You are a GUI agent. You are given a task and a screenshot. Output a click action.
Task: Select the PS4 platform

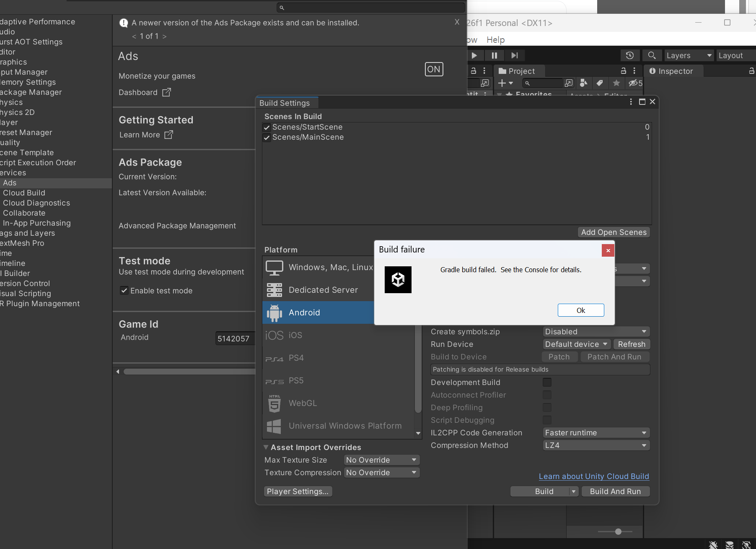pos(338,358)
